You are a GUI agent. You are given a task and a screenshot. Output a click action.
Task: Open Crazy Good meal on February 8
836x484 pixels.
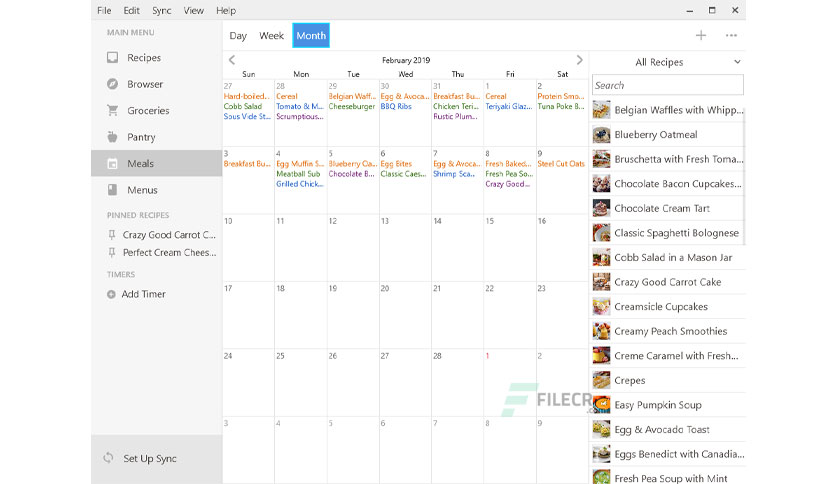(x=508, y=184)
